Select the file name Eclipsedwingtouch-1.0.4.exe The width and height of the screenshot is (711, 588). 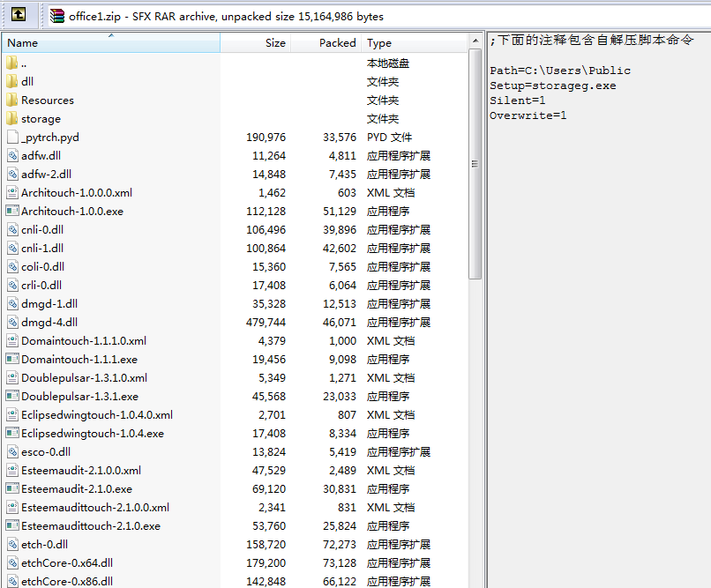pos(93,434)
